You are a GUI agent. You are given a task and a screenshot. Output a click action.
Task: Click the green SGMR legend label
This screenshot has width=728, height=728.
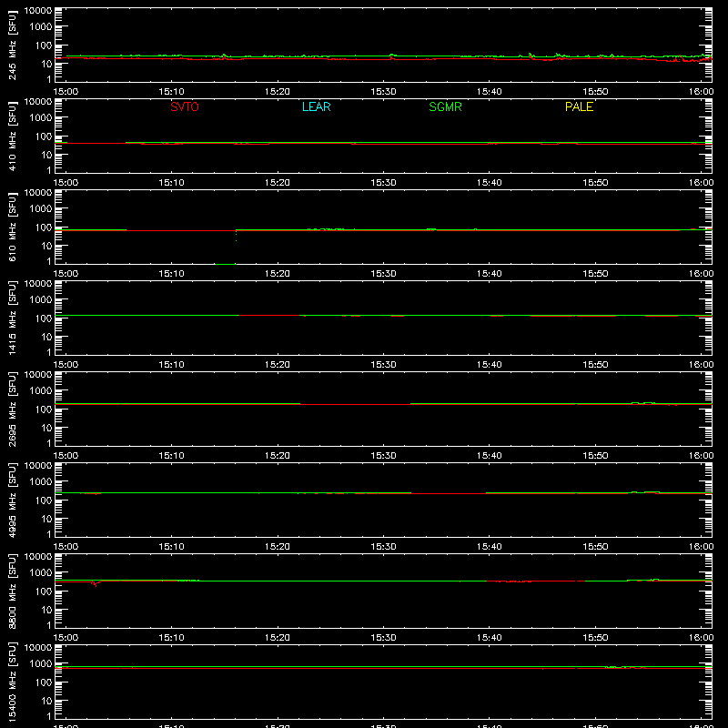(445, 106)
